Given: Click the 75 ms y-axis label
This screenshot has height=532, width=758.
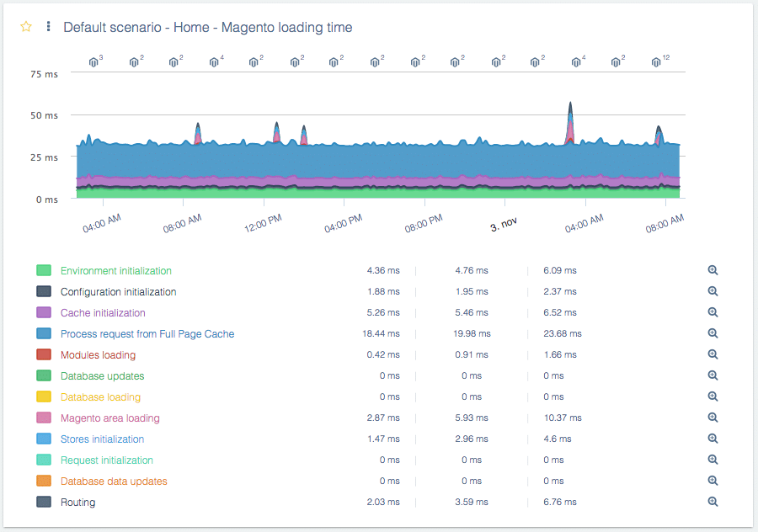Looking at the screenshot, I should click(44, 74).
